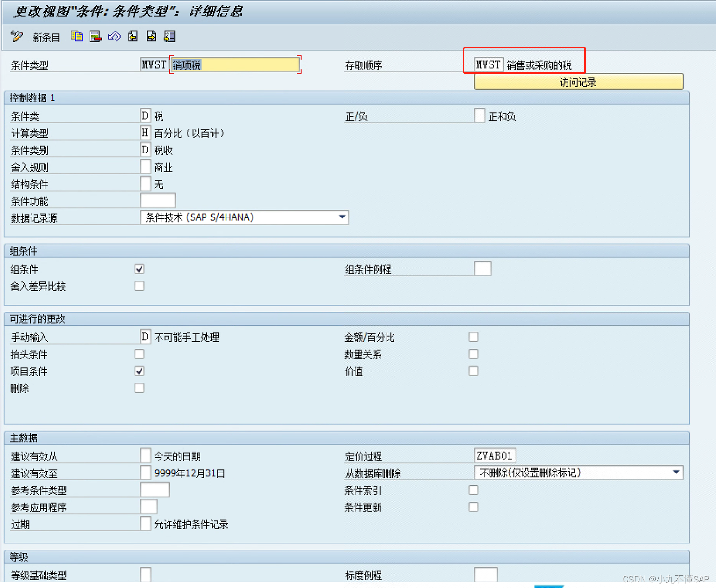This screenshot has height=588, width=716.
Task: Enable the 金额/百分比 checkbox
Action: coord(473,337)
